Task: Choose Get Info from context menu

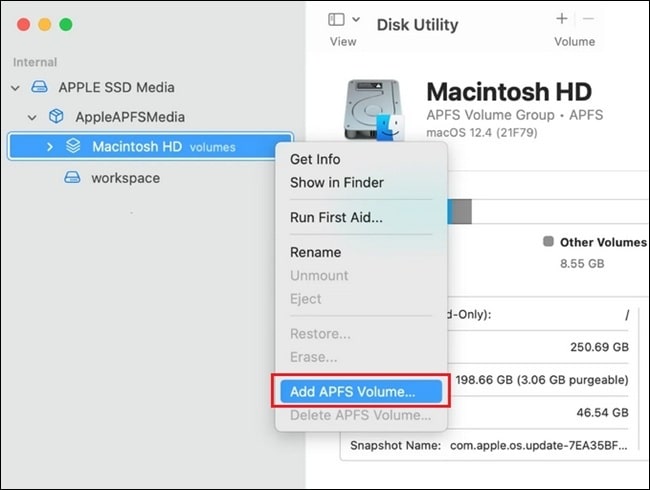Action: point(315,159)
